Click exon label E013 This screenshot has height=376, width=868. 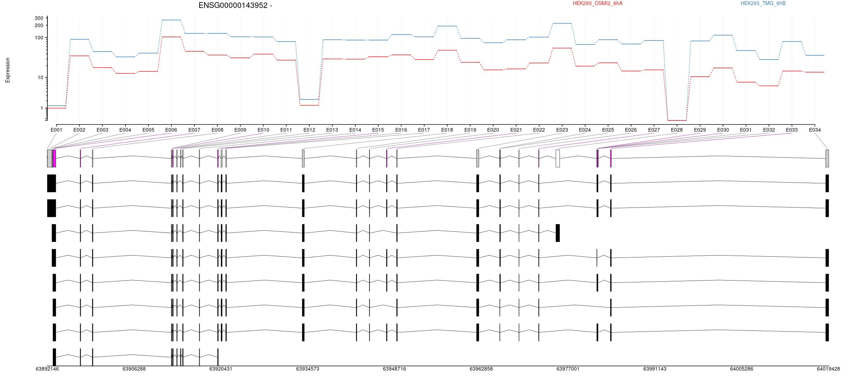click(x=332, y=130)
